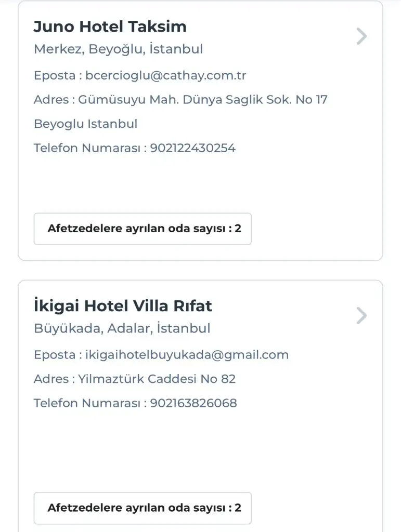Click the Eposta label in İkigai Hotel card
401x532 pixels.
click(x=55, y=355)
